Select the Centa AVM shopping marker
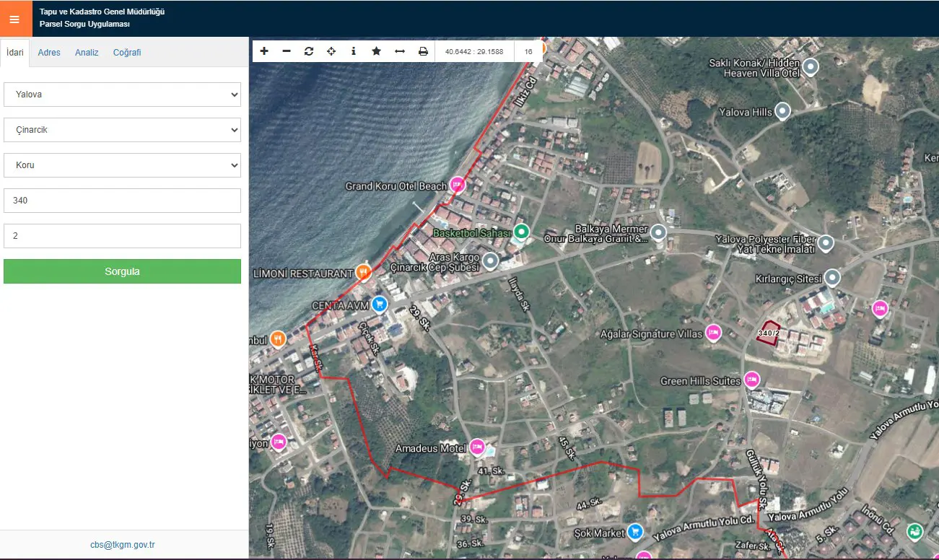Image resolution: width=939 pixels, height=560 pixels. pyautogui.click(x=379, y=305)
